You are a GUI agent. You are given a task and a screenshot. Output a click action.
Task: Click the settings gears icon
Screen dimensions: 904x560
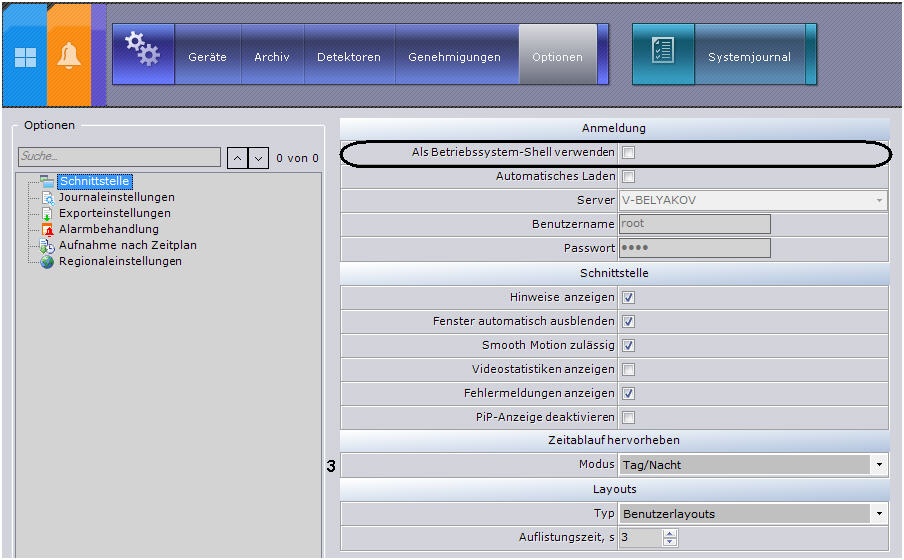click(142, 50)
